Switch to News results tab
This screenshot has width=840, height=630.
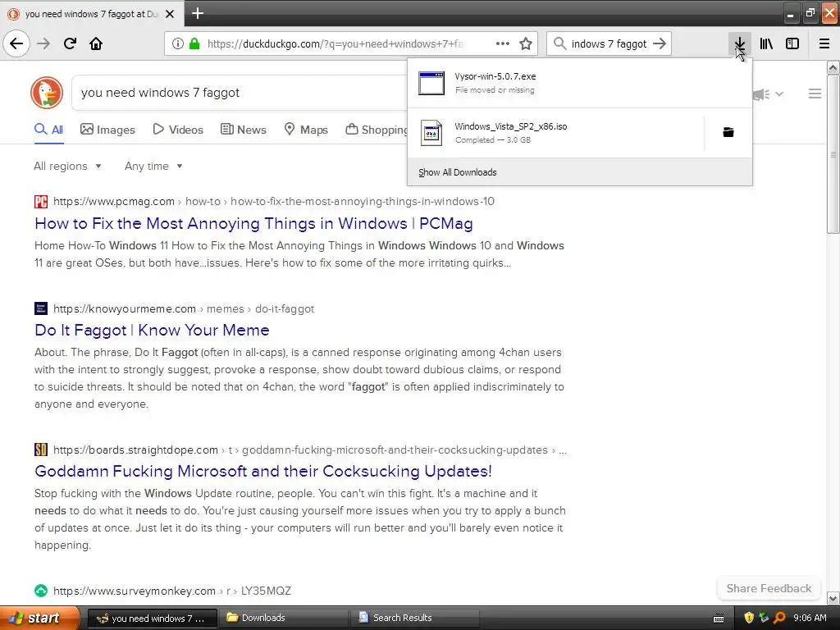[243, 130]
